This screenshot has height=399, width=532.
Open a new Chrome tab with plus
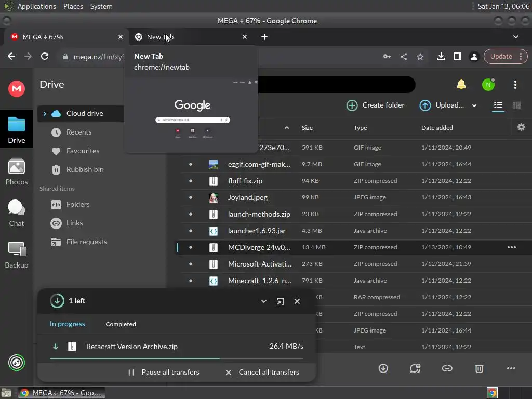(264, 37)
